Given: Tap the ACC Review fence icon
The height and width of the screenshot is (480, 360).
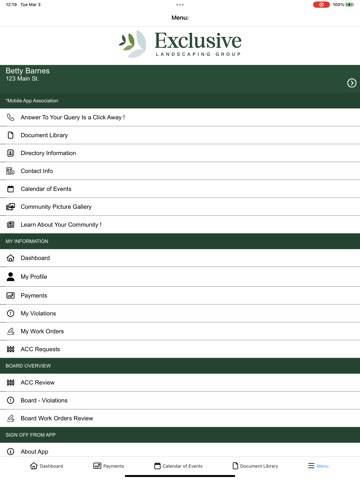Looking at the screenshot, I should pyautogui.click(x=11, y=382).
